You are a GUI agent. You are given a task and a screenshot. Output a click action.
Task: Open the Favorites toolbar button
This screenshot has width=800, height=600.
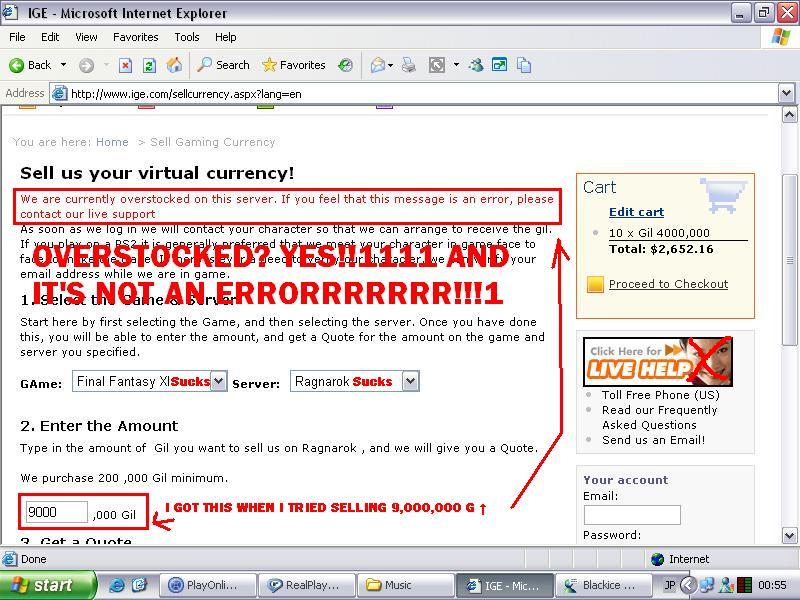click(293, 65)
